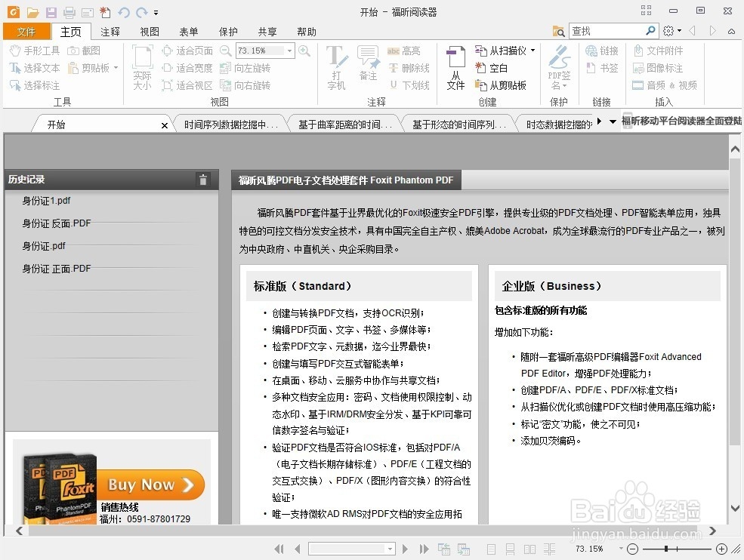Select the 手形工具 hand tool

[x=35, y=51]
